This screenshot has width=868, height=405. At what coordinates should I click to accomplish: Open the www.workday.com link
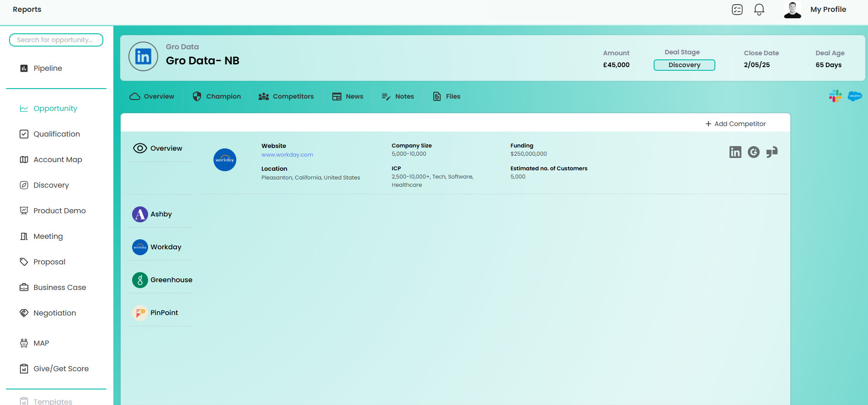[x=287, y=155]
